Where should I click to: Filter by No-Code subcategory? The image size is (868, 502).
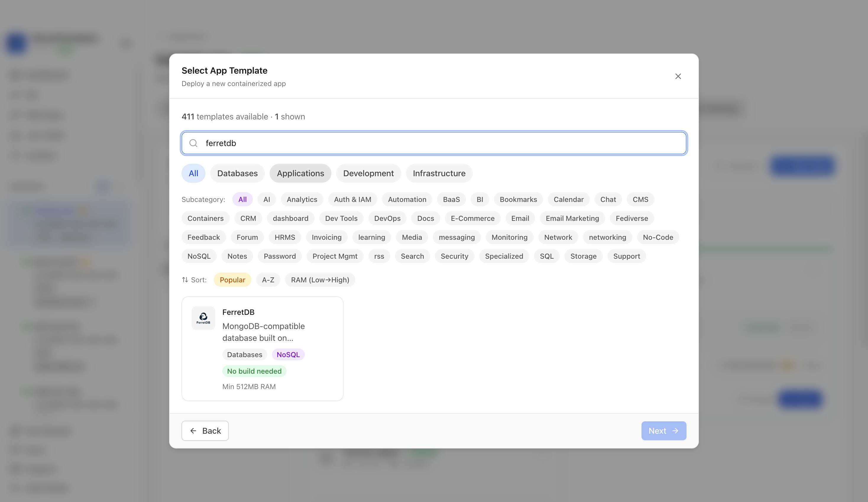[658, 237]
